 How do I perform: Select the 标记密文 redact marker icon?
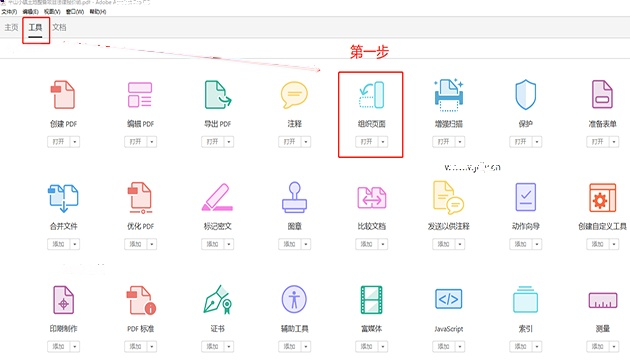point(217,197)
